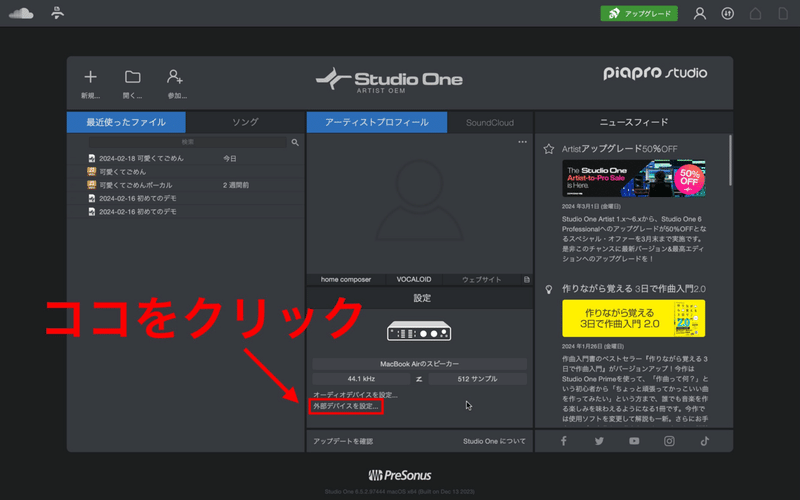Open the YouTube icon in footer
800x500 pixels.
click(634, 441)
